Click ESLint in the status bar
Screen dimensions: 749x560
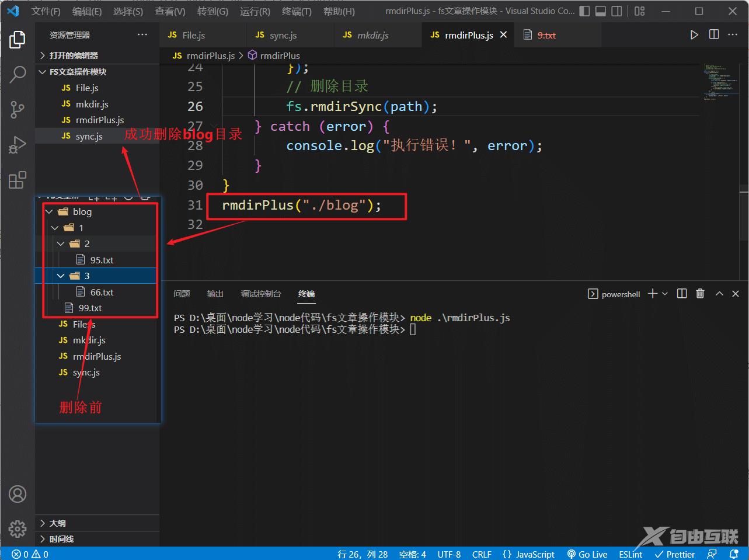630,554
